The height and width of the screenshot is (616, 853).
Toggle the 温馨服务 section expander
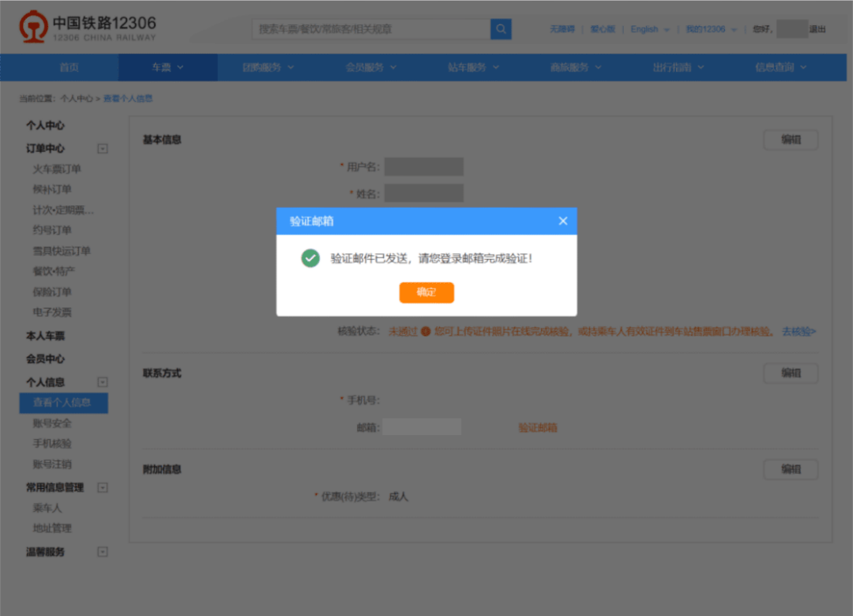pos(102,552)
